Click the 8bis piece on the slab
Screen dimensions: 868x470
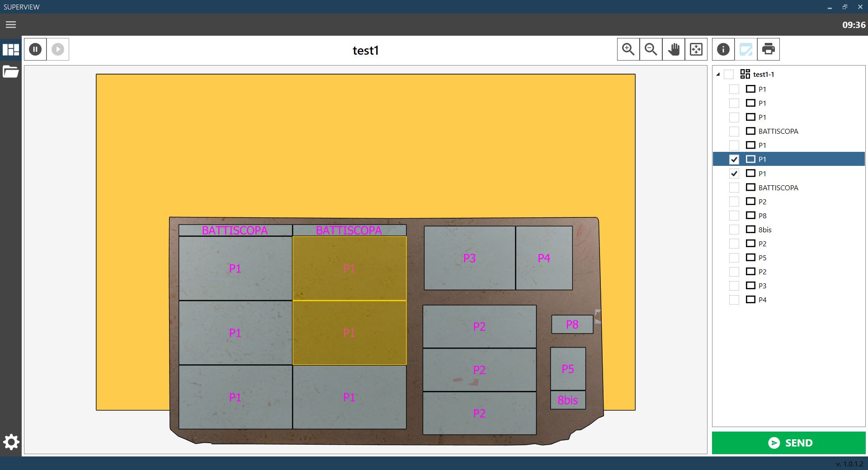[x=568, y=400]
